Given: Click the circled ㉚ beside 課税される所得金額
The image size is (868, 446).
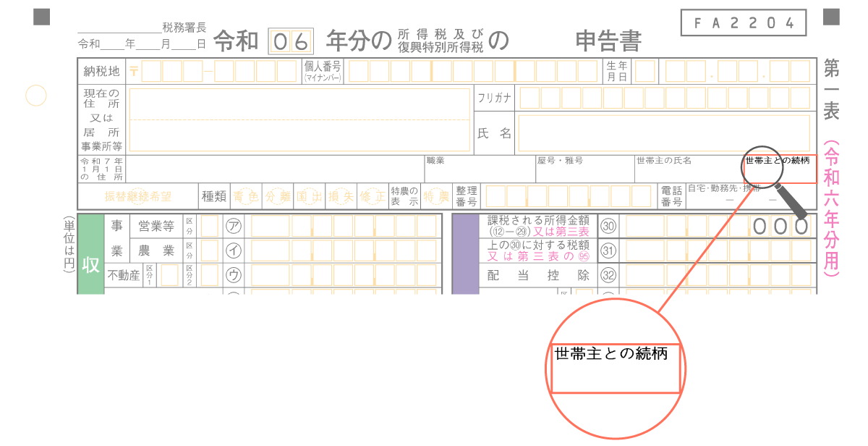Looking at the screenshot, I should (608, 225).
